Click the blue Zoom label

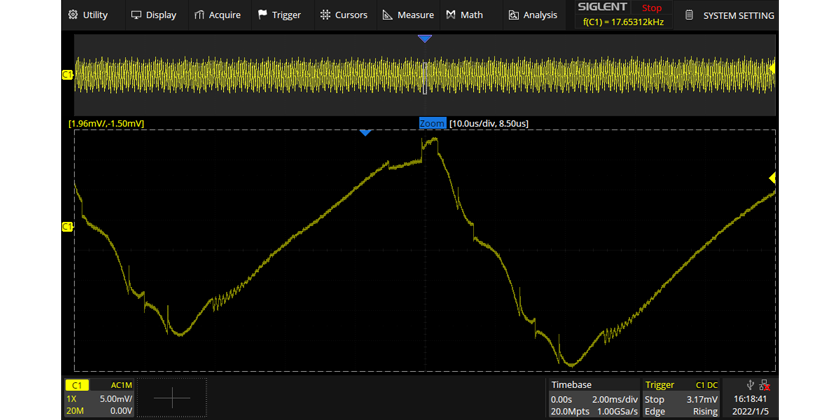(432, 123)
